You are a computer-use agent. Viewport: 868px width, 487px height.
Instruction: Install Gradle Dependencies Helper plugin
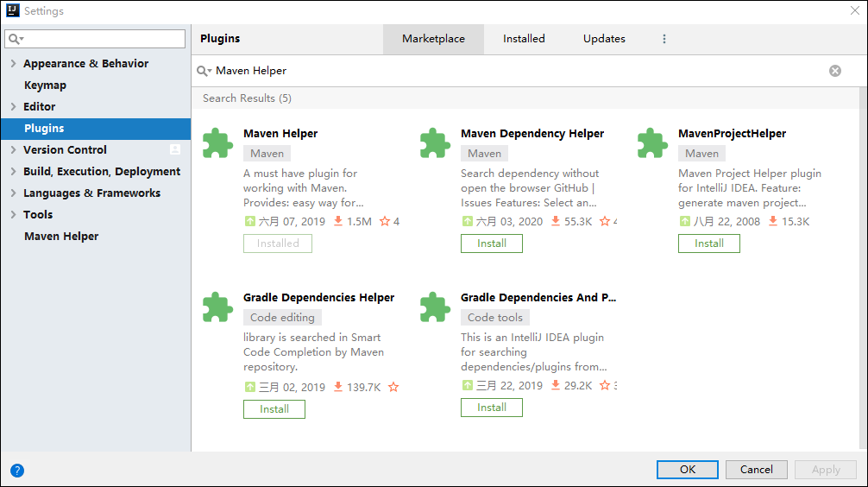click(x=274, y=409)
